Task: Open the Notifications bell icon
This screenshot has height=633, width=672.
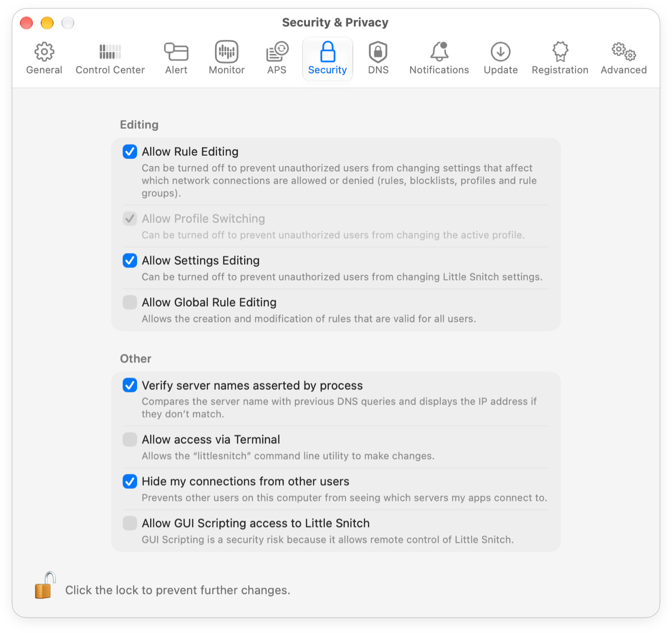Action: point(439,52)
